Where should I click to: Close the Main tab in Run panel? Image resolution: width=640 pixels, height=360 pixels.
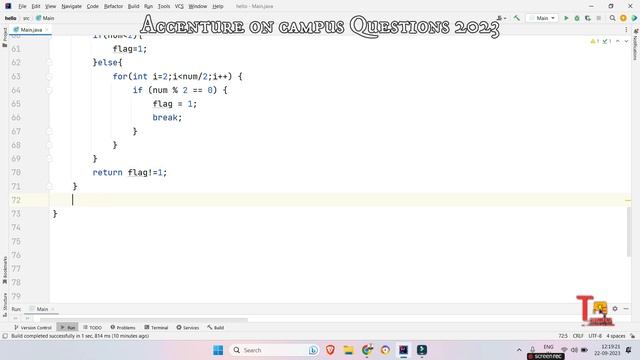[53, 309]
